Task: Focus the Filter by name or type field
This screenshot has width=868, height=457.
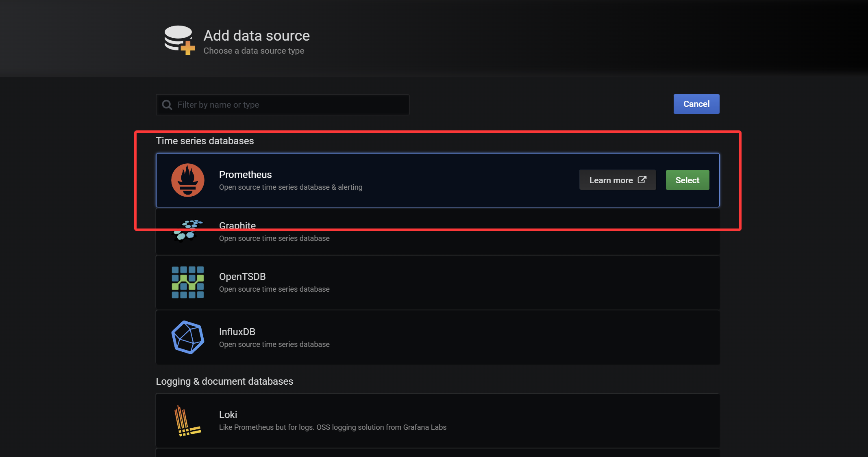Action: pos(283,105)
